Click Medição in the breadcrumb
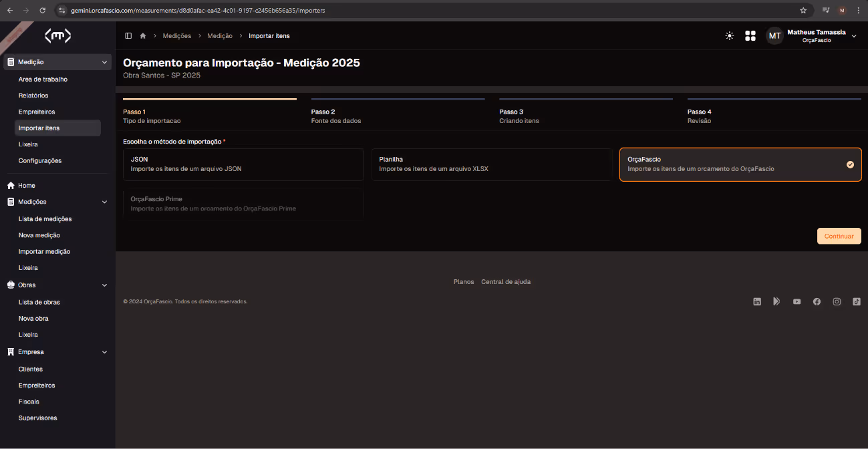The height and width of the screenshot is (449, 868). tap(220, 35)
